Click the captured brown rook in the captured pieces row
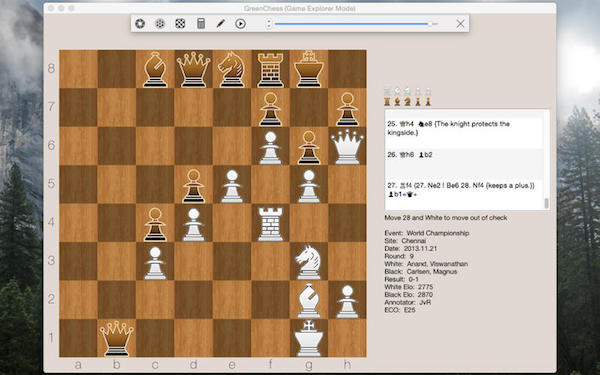 pyautogui.click(x=387, y=101)
